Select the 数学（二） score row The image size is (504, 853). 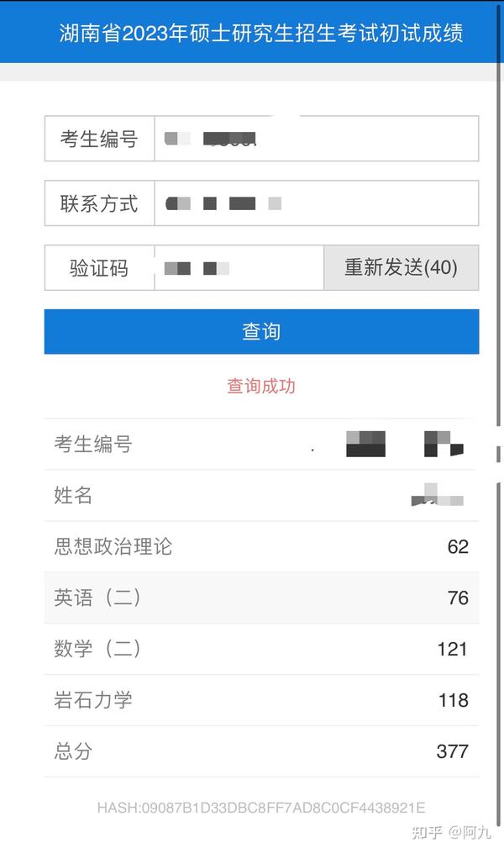click(x=261, y=649)
